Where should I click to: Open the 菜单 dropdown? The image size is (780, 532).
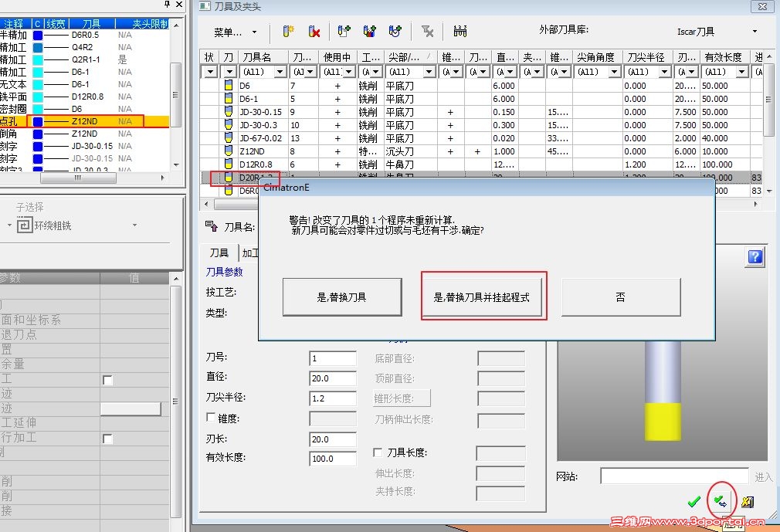coord(254,32)
